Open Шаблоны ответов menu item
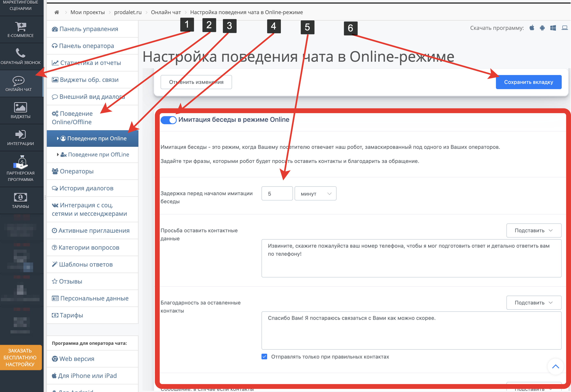This screenshot has width=571, height=392. pos(92,265)
